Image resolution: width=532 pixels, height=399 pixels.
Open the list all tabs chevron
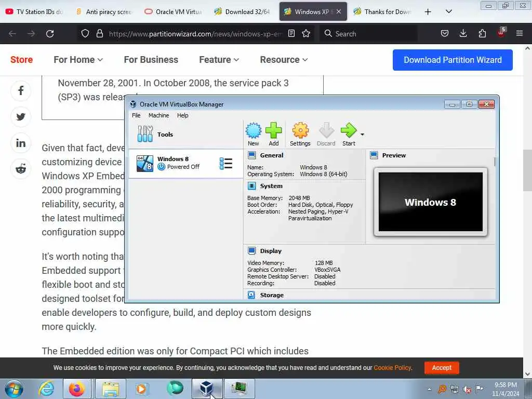pyautogui.click(x=448, y=11)
